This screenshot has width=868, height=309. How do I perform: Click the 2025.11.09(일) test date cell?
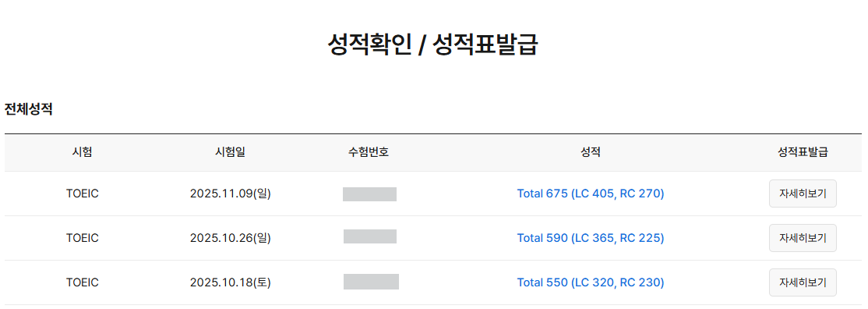[x=231, y=194]
